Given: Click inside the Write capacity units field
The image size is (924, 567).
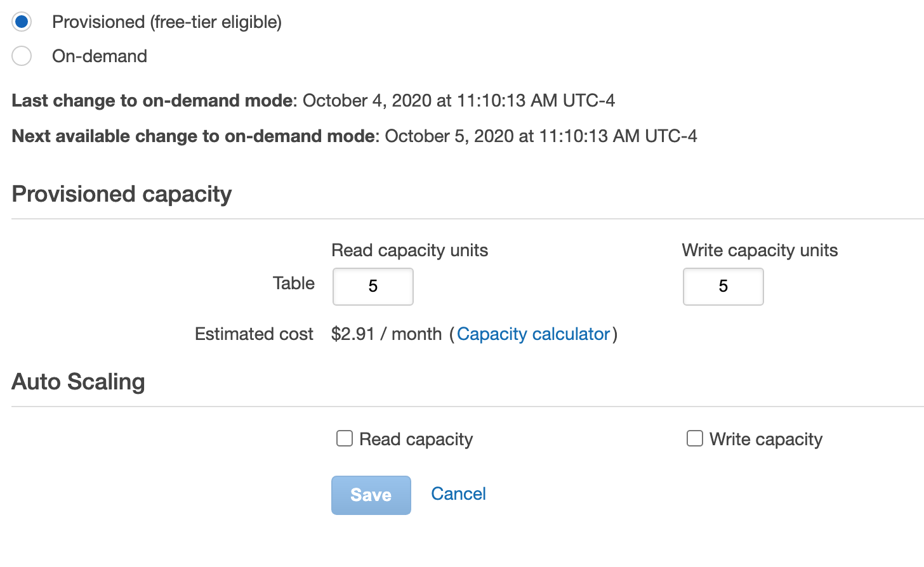Looking at the screenshot, I should pos(723,287).
